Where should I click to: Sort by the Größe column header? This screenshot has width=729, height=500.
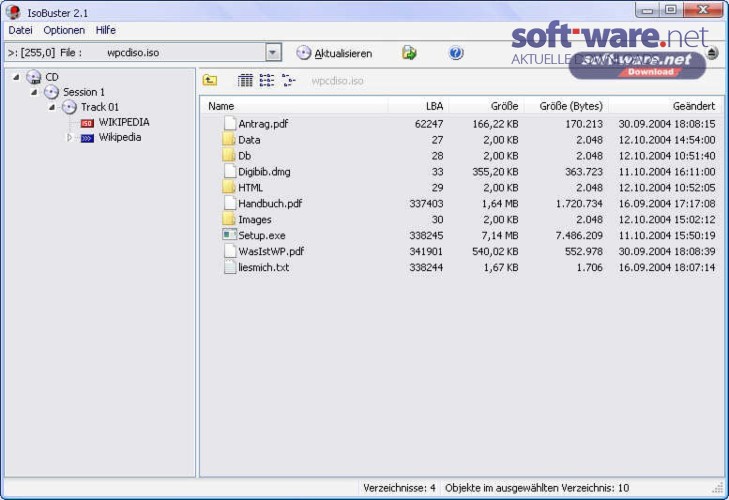click(486, 106)
